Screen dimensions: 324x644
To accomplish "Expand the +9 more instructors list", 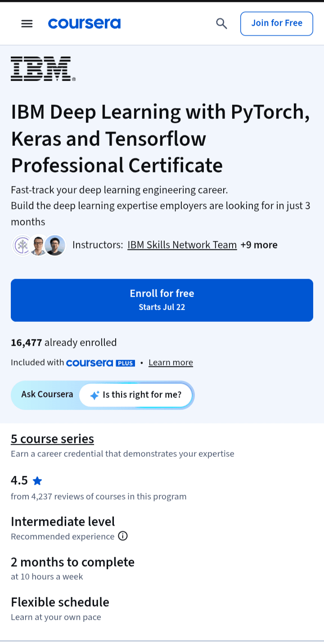I will (259, 245).
